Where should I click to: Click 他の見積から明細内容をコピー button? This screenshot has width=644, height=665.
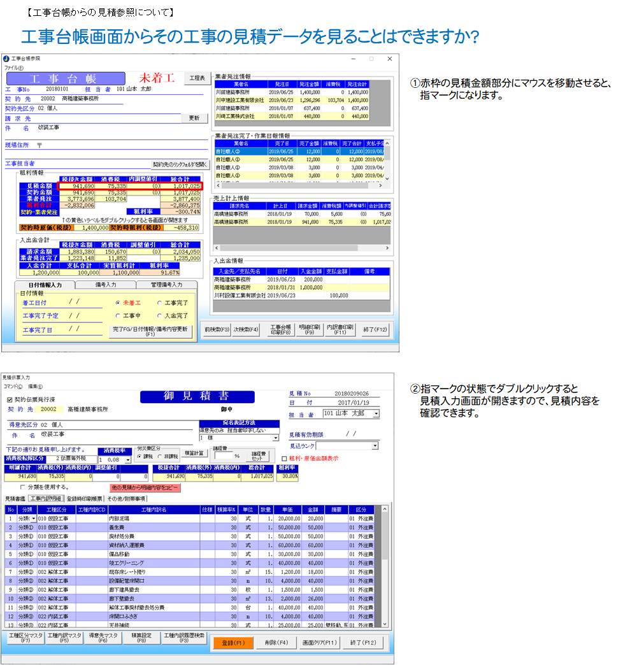click(x=145, y=487)
